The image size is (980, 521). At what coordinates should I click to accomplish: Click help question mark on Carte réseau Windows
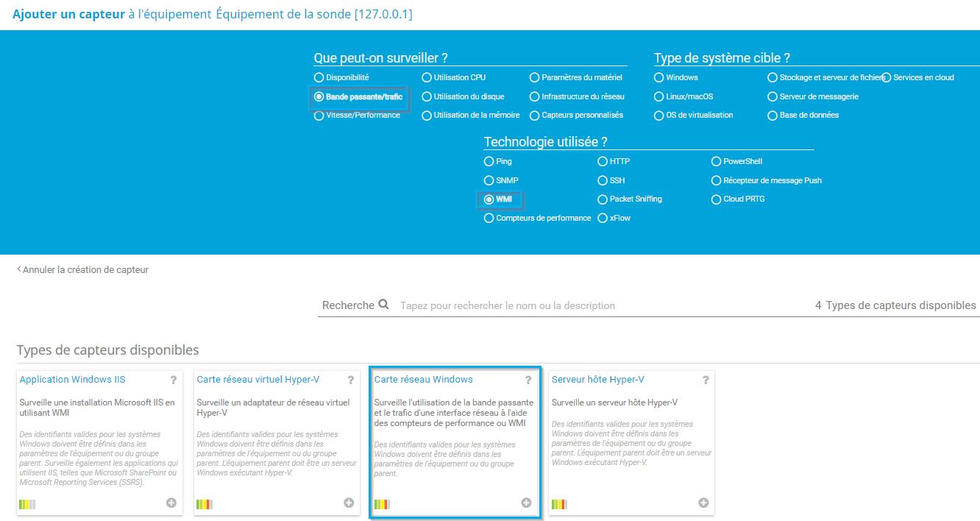click(528, 380)
